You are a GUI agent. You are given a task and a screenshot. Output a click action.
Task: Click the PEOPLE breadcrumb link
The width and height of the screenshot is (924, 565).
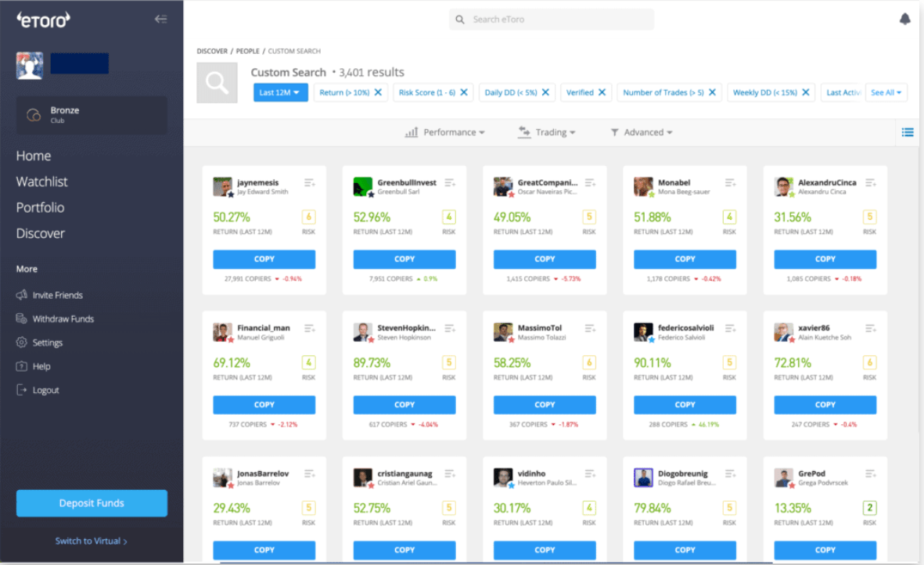(248, 50)
